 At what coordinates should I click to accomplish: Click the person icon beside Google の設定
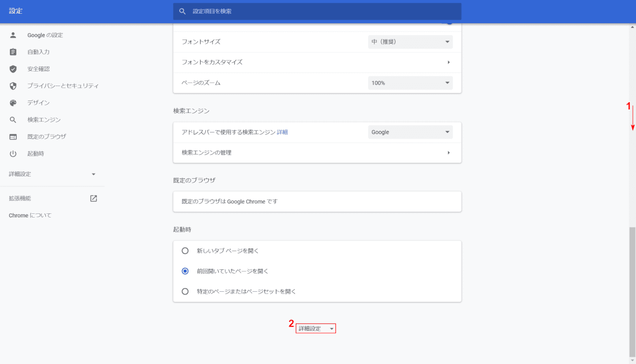(x=13, y=35)
